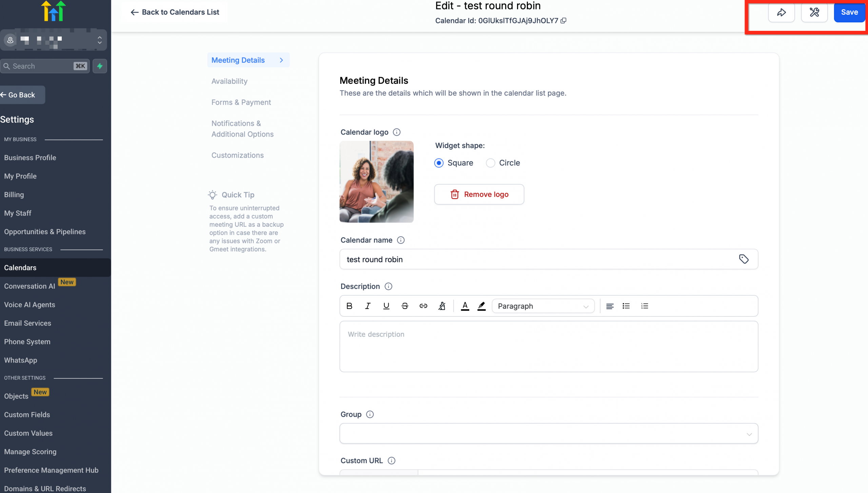
Task: Click the share icon next to Save
Action: tap(782, 12)
